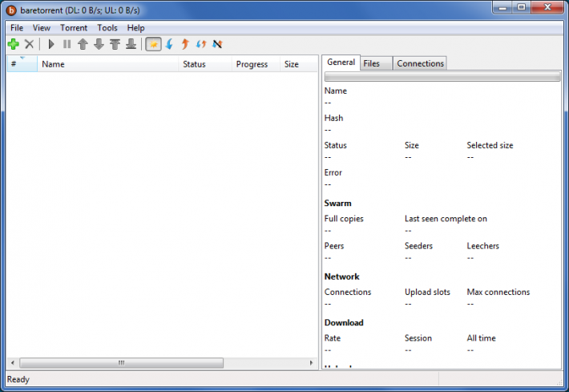
Task: Click the baretorrent logo in the title bar
Action: (11, 10)
